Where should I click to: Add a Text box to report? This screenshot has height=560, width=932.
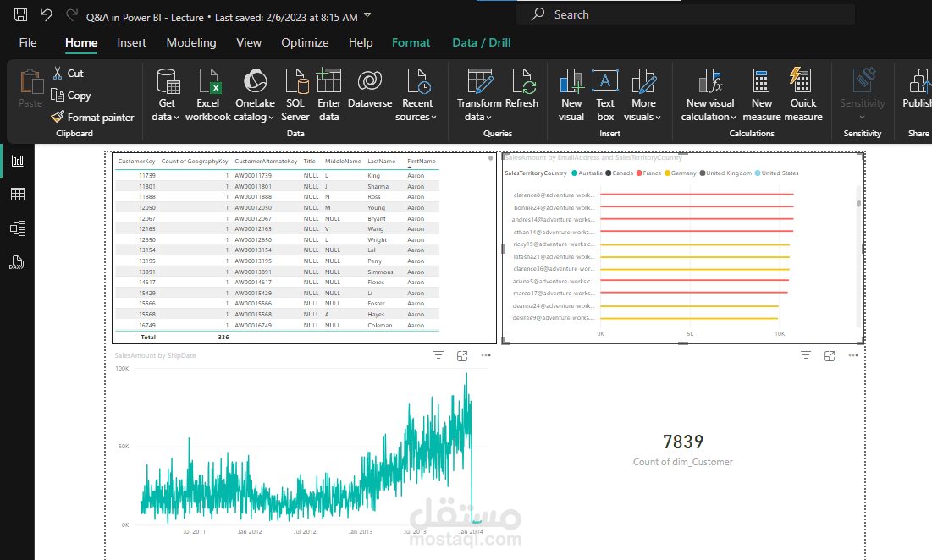tap(605, 95)
